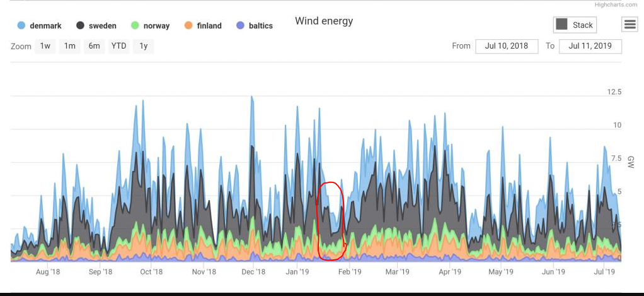Click the Dec '18 axis label
The image size is (644, 296).
coord(253,272)
